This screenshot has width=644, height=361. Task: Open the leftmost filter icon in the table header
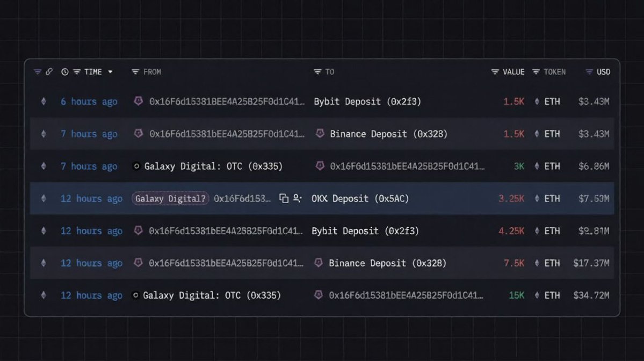pos(38,72)
